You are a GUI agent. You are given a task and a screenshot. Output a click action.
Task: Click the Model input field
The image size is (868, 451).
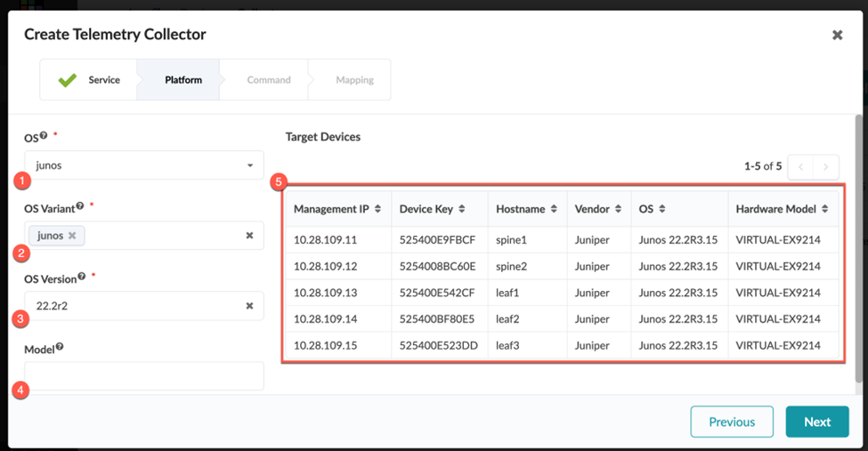click(x=144, y=376)
